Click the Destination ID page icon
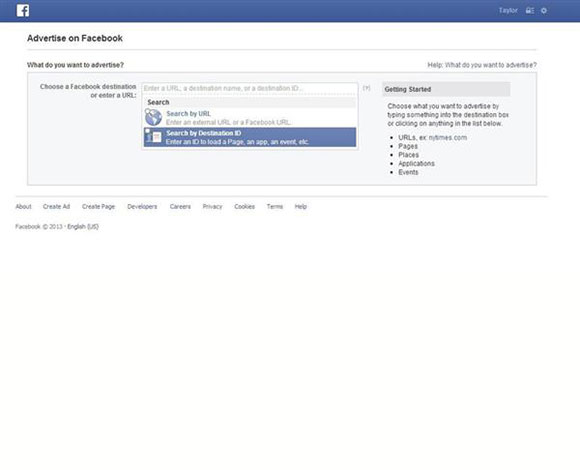This screenshot has height=470, width=580. 153,137
